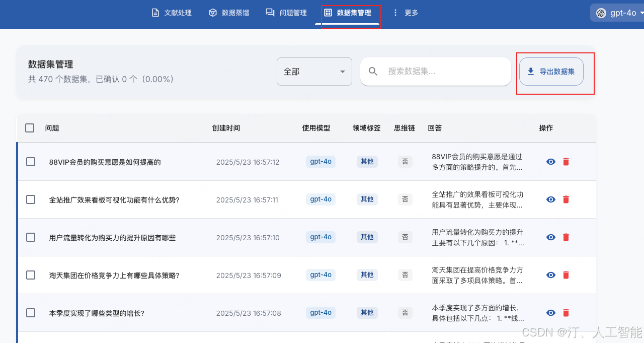This screenshot has width=644, height=343.
Task: Open question 本季度实现了哪些类型的增长?
Action: [97, 313]
